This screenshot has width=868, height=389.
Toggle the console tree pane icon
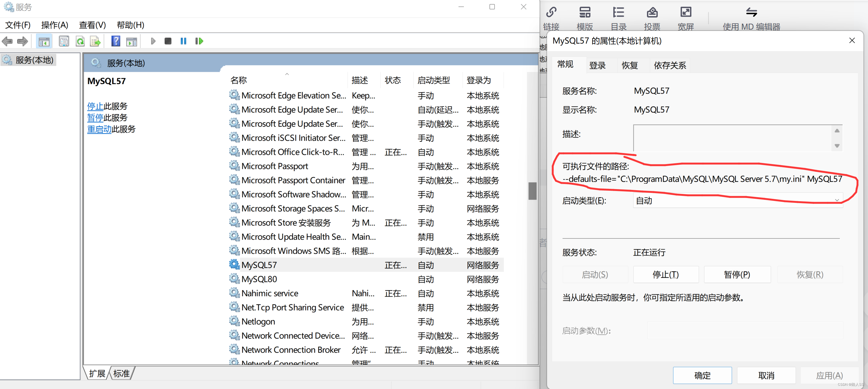[x=44, y=41]
